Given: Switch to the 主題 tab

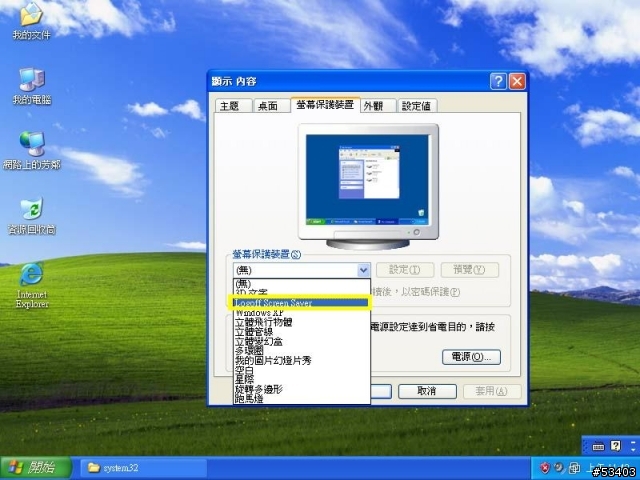Looking at the screenshot, I should (x=233, y=106).
